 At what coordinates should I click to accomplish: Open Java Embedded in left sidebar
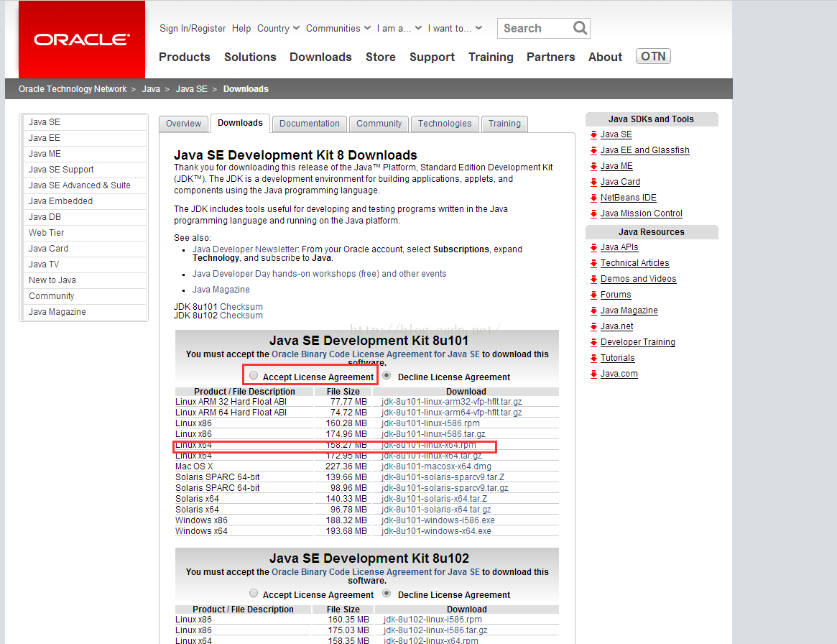84,201
